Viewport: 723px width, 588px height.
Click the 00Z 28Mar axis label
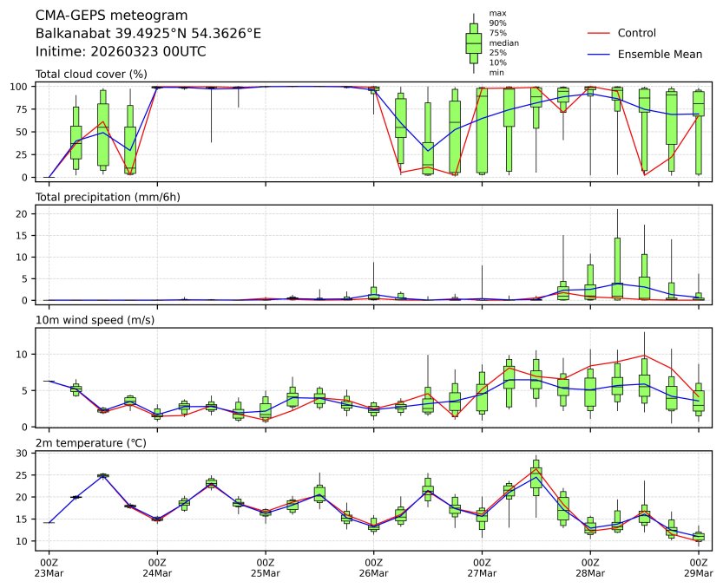[590, 568]
